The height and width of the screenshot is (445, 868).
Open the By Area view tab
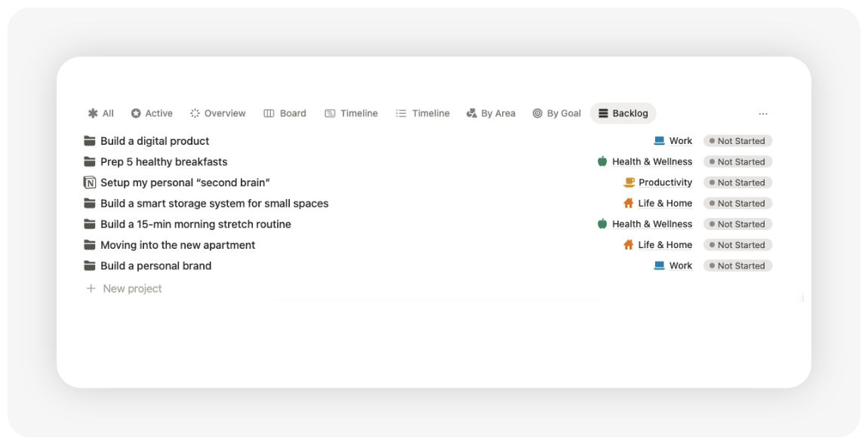[491, 113]
